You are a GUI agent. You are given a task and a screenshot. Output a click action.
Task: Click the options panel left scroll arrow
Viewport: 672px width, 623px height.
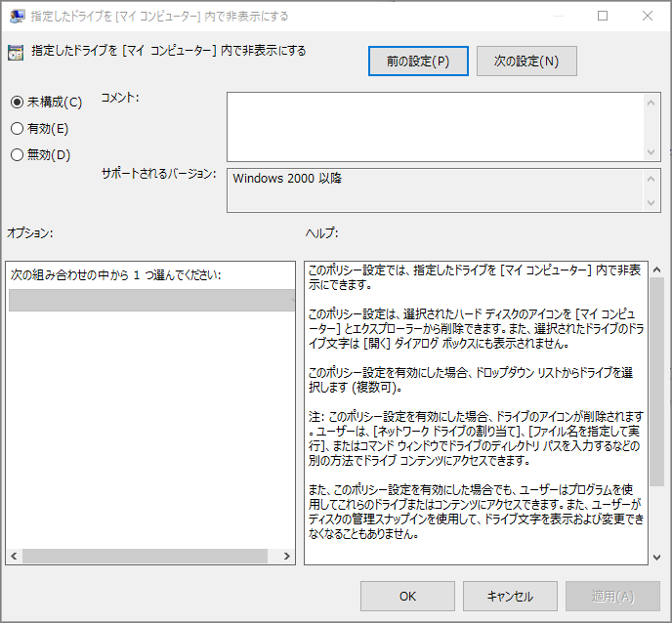pyautogui.click(x=14, y=556)
